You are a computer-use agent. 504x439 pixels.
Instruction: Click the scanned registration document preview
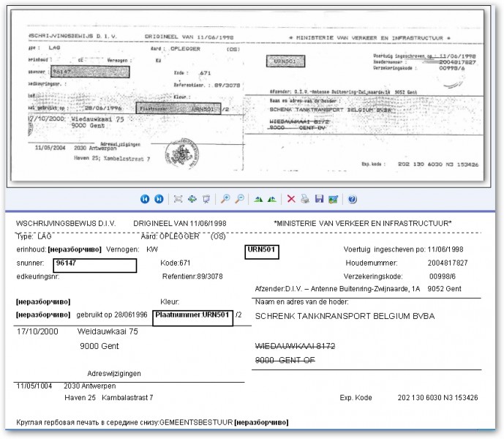click(247, 95)
